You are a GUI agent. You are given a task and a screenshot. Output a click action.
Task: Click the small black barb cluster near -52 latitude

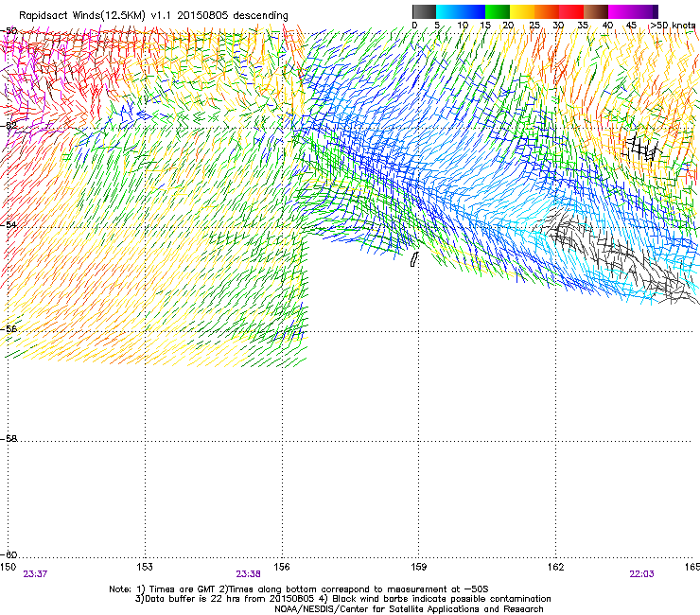[641, 147]
